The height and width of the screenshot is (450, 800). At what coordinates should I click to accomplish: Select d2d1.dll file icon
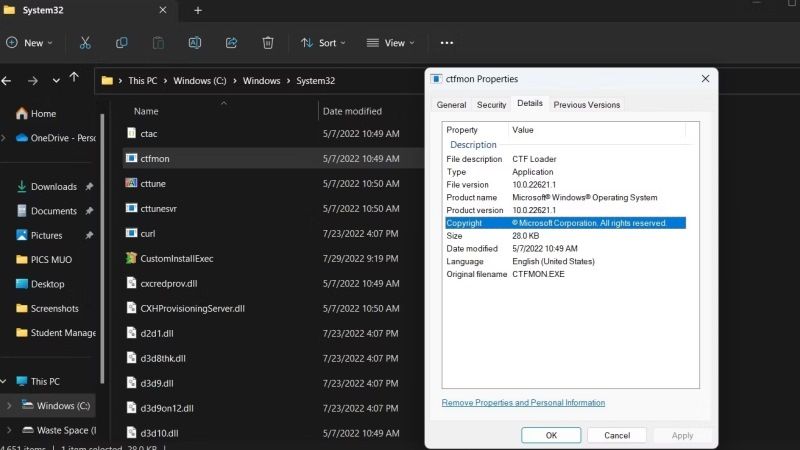tap(131, 333)
